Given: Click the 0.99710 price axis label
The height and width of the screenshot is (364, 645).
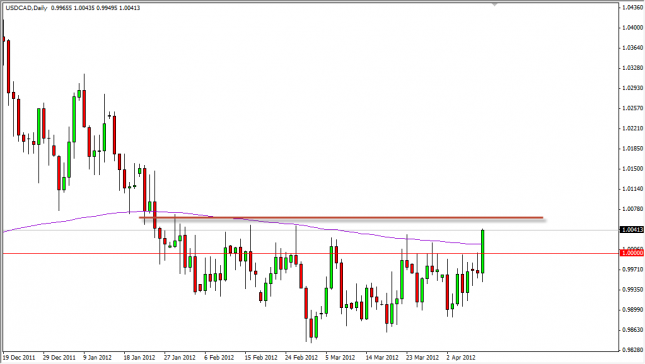Looking at the screenshot, I should [633, 269].
